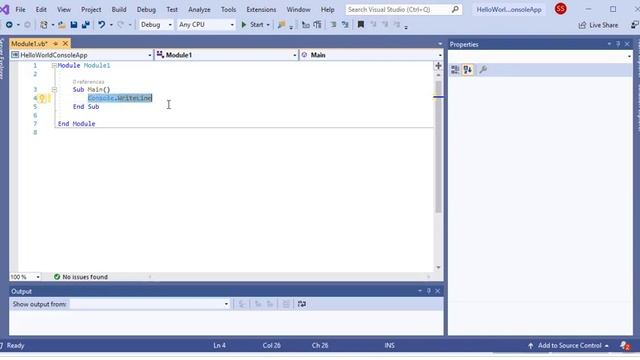Open the Extensions menu

[x=261, y=9]
